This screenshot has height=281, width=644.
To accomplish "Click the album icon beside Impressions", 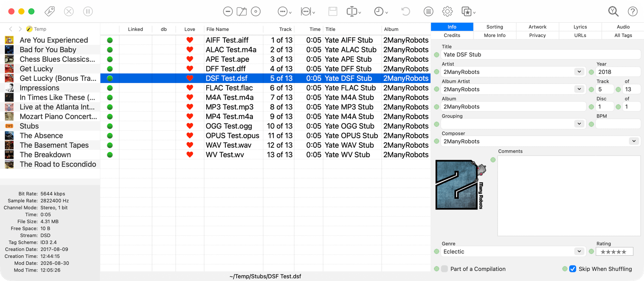I will point(9,88).
